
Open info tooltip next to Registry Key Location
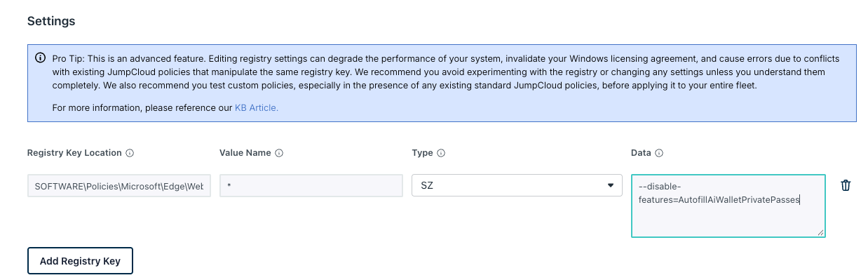(x=130, y=153)
